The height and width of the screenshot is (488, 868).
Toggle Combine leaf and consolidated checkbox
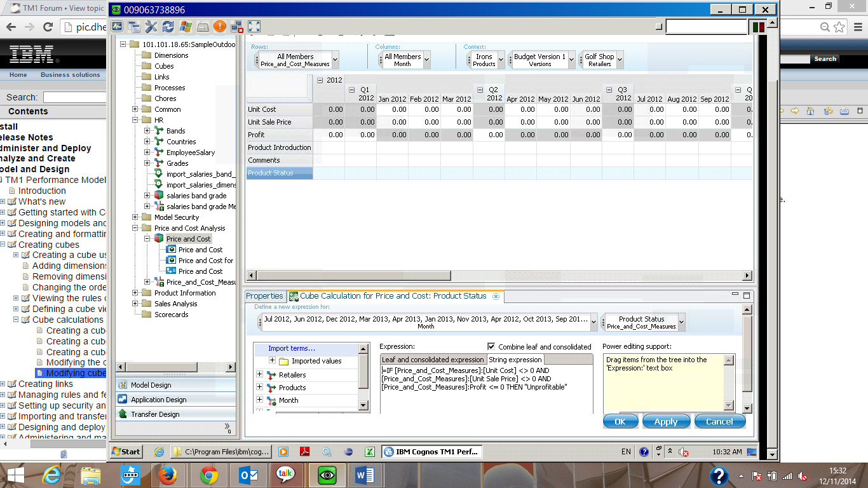pos(491,346)
